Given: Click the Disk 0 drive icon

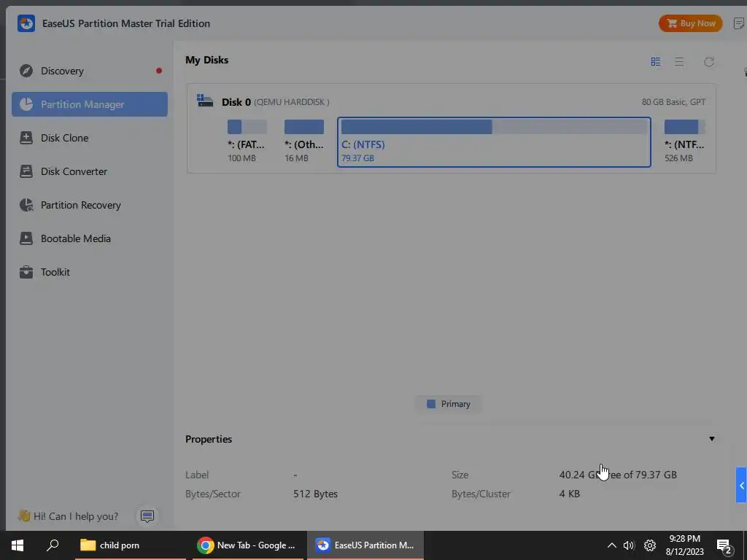Looking at the screenshot, I should (205, 101).
